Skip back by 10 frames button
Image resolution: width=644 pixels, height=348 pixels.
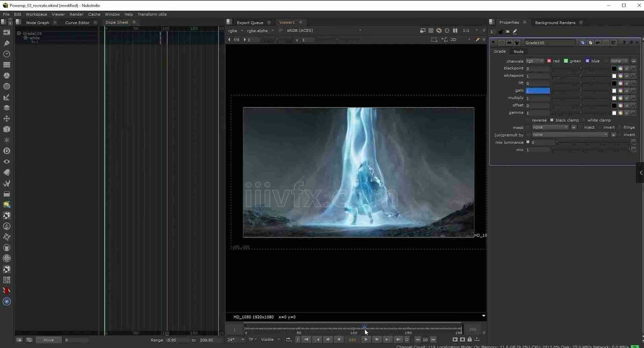coord(418,340)
